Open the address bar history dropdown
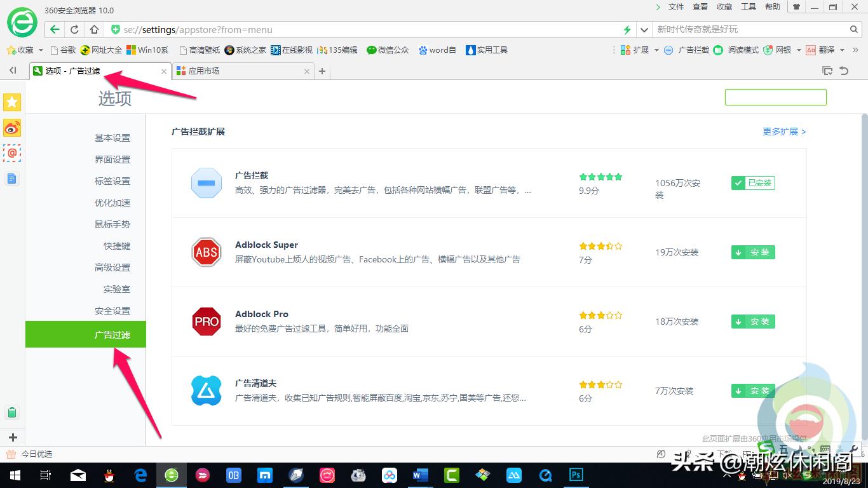 coord(644,29)
